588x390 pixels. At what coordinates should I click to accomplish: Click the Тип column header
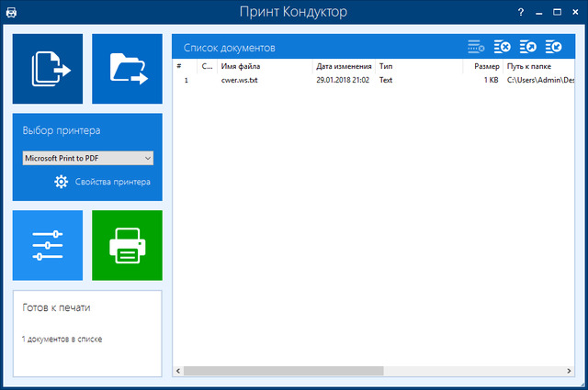tap(386, 67)
